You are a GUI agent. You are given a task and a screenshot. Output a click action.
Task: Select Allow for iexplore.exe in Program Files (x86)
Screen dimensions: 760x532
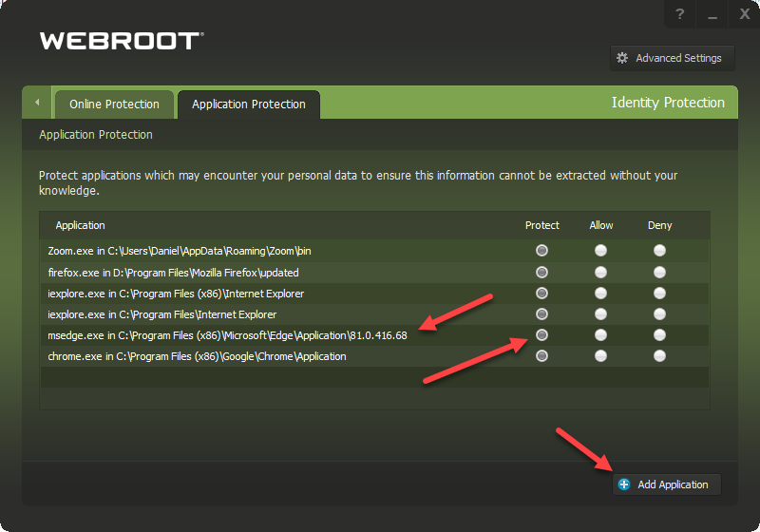click(600, 294)
